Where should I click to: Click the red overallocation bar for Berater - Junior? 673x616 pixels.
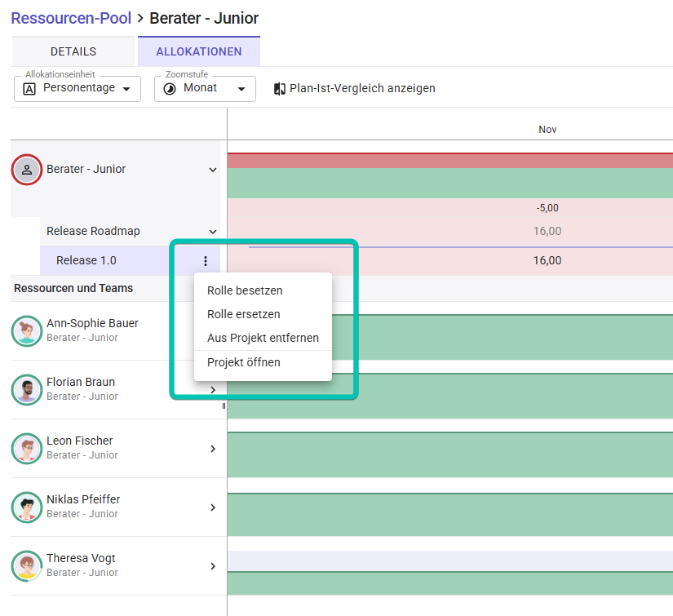pyautogui.click(x=449, y=160)
